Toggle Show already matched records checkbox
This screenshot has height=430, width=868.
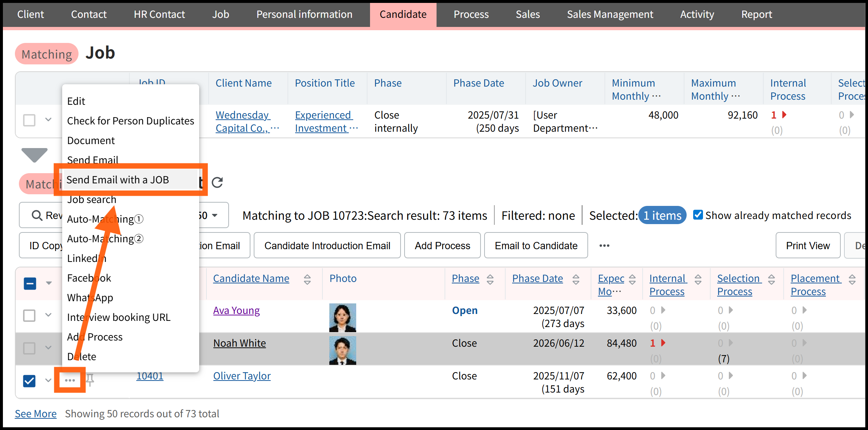(698, 215)
